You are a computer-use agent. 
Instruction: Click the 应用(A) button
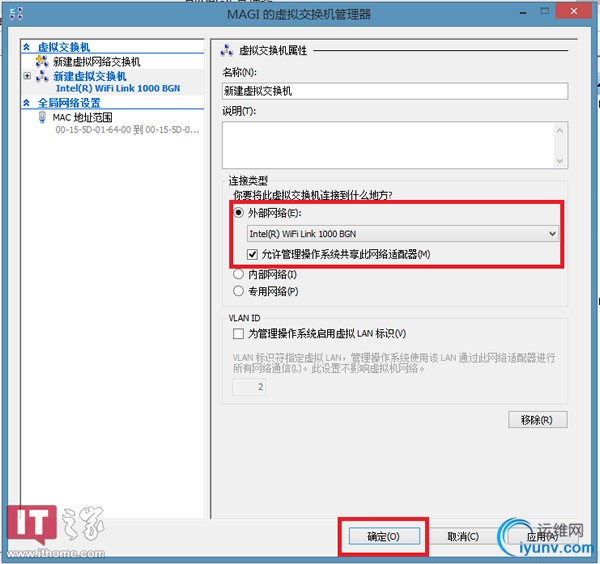tap(542, 536)
